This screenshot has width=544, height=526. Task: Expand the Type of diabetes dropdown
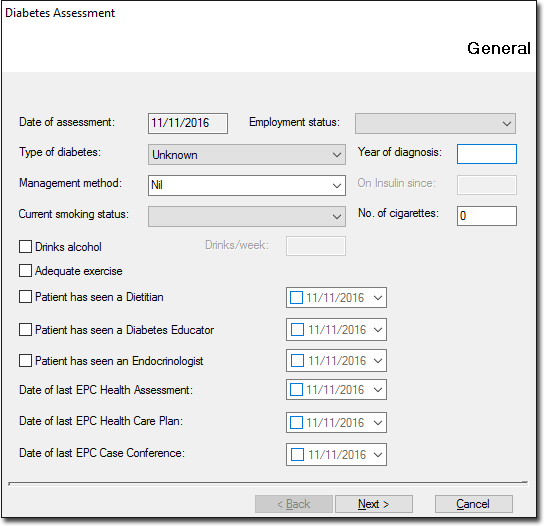pos(247,155)
